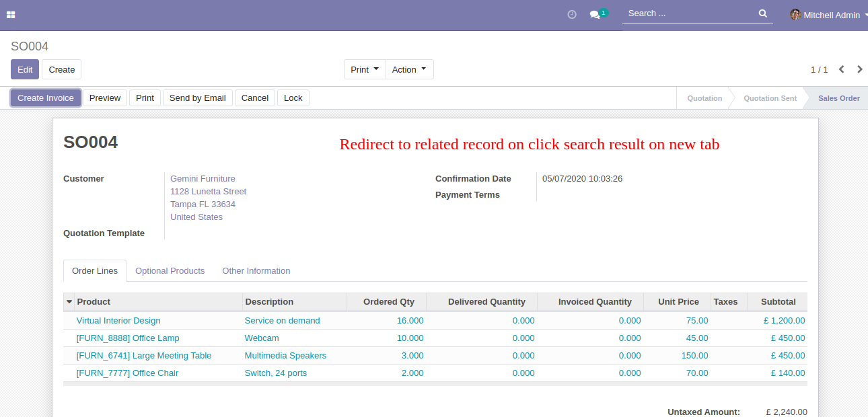Select the Quotation Sent status stage

coord(770,98)
